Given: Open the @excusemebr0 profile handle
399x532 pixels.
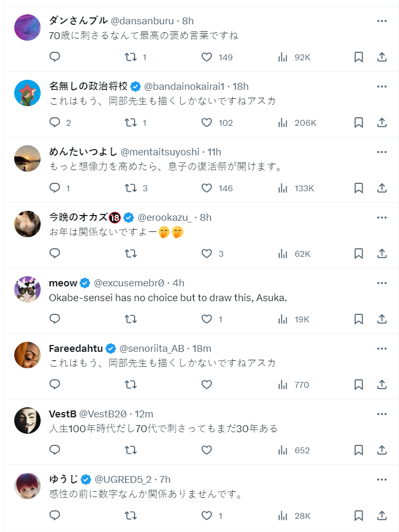Looking at the screenshot, I should pyautogui.click(x=129, y=283).
